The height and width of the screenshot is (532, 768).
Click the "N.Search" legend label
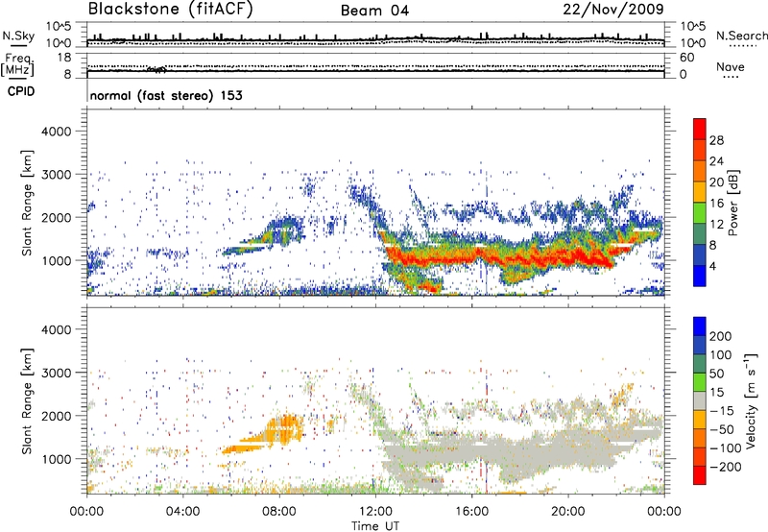(741, 36)
